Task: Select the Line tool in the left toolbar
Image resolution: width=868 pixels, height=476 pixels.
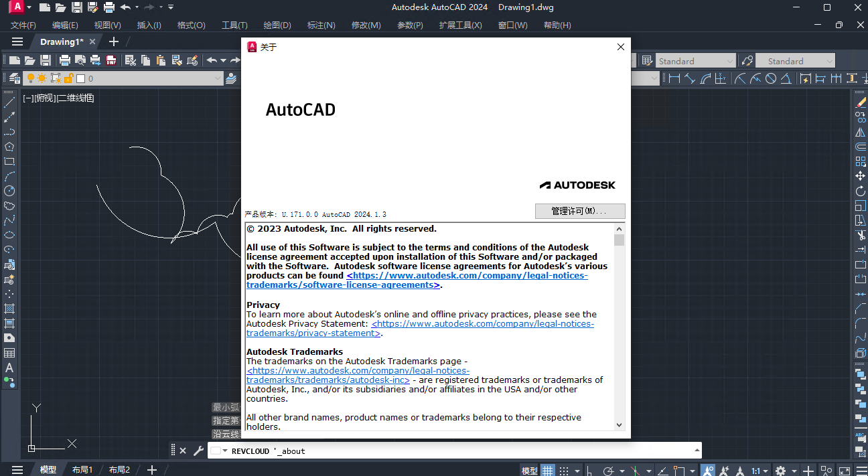Action: [x=9, y=102]
